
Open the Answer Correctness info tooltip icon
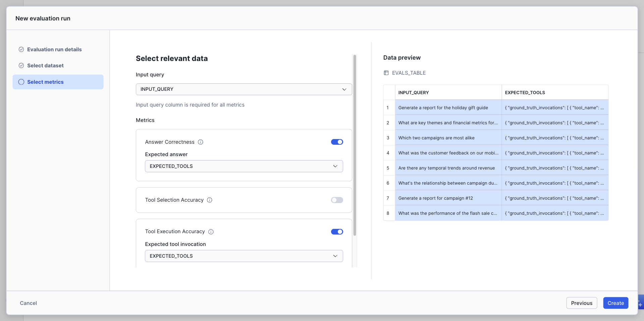click(201, 142)
